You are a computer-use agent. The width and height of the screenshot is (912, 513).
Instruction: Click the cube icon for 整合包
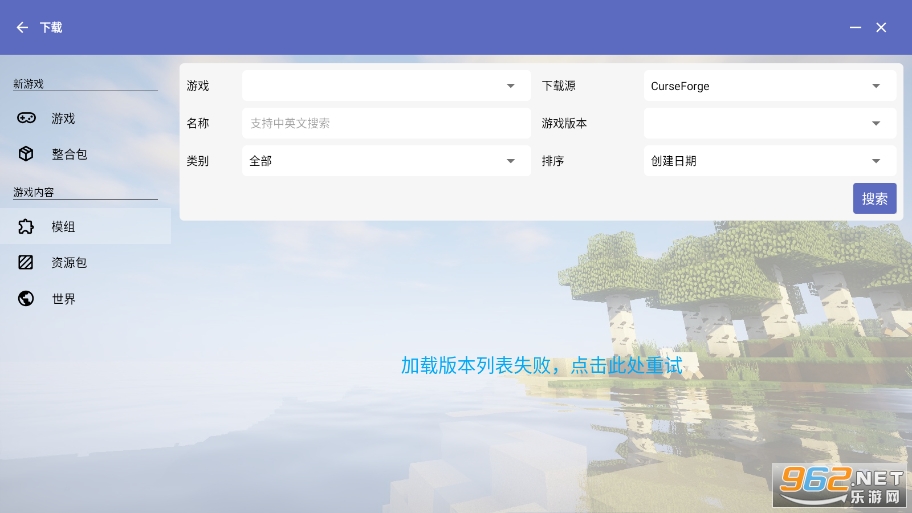(26, 154)
